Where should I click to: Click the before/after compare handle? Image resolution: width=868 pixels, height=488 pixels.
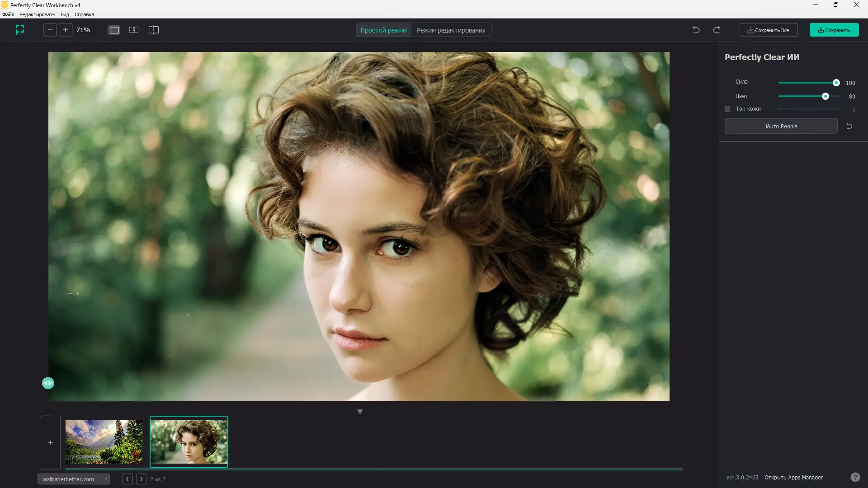(48, 383)
